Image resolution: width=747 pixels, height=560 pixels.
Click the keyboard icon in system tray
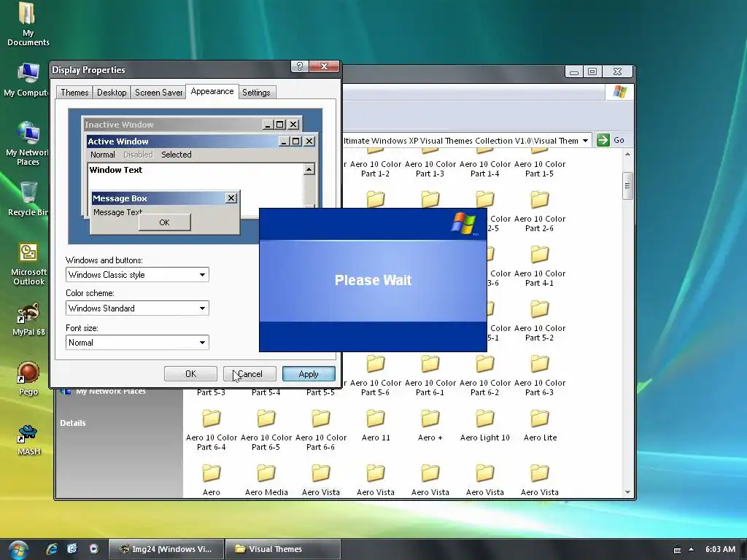(677, 550)
